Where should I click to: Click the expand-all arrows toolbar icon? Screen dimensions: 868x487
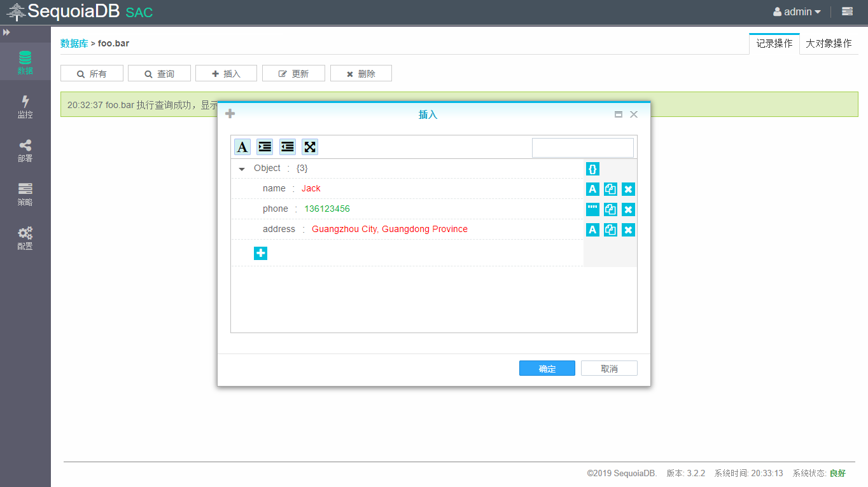[309, 147]
